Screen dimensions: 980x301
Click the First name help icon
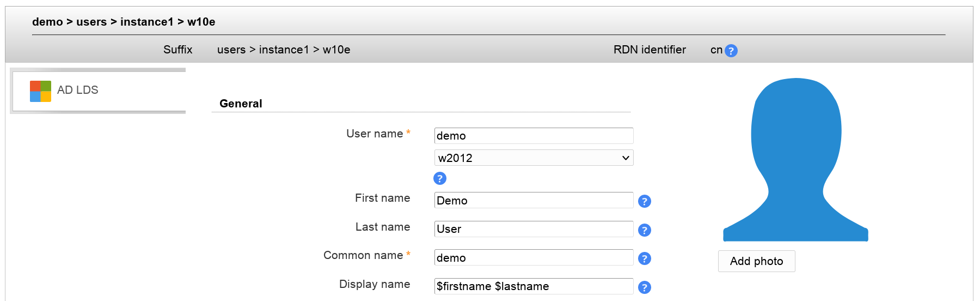645,201
